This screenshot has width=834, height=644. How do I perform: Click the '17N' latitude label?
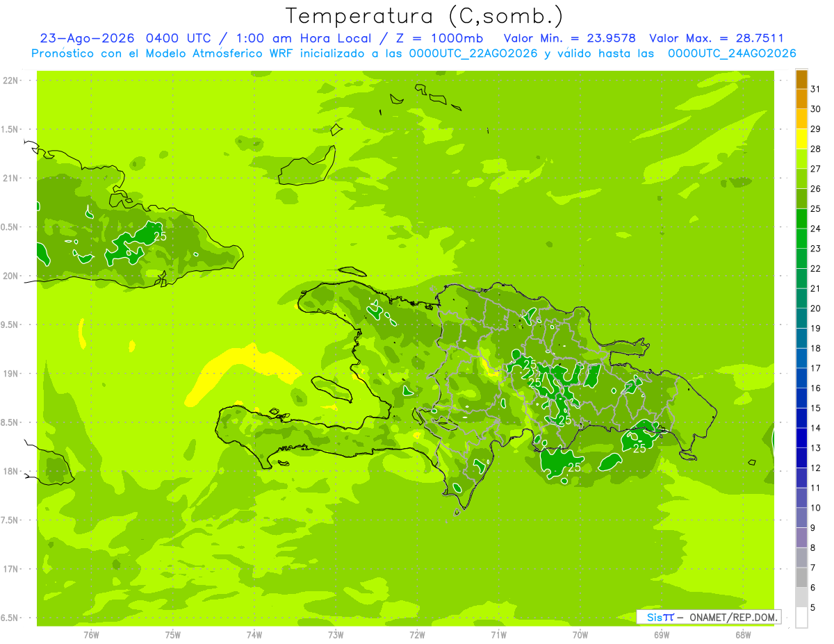point(12,569)
